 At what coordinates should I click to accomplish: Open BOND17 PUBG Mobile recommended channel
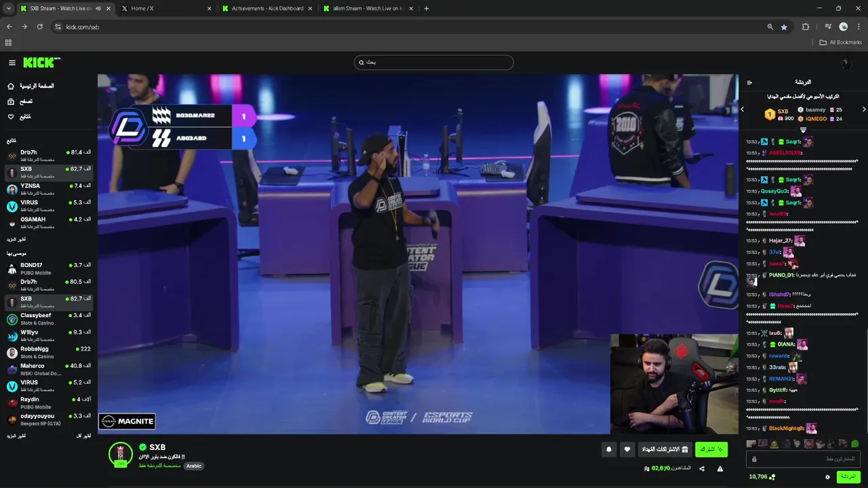click(48, 268)
